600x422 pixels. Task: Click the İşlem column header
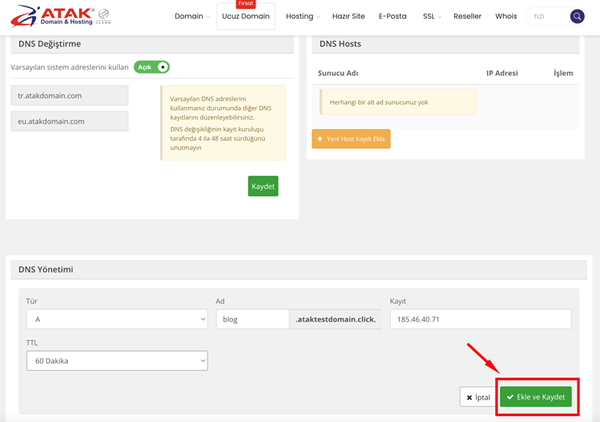(x=563, y=73)
